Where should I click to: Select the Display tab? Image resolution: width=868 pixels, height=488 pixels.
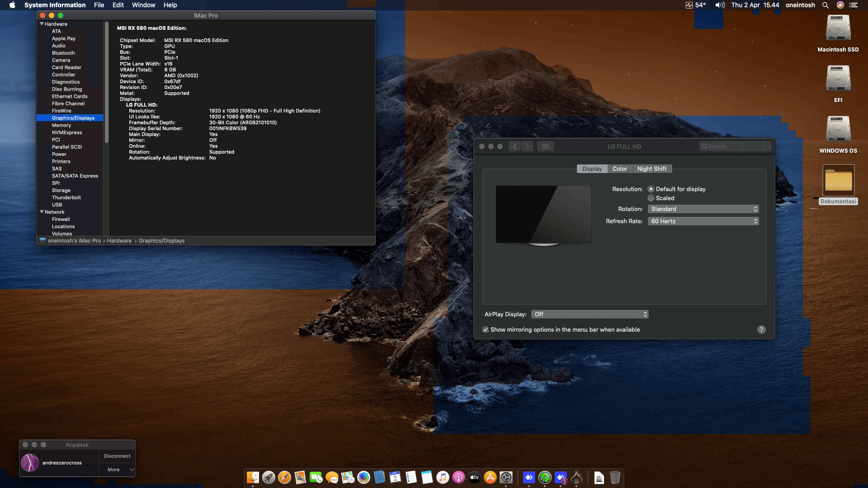pyautogui.click(x=592, y=169)
